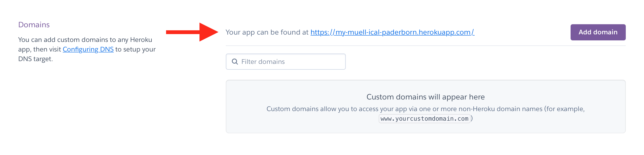Click the closing parenthesis after the code snippet

pyautogui.click(x=472, y=118)
